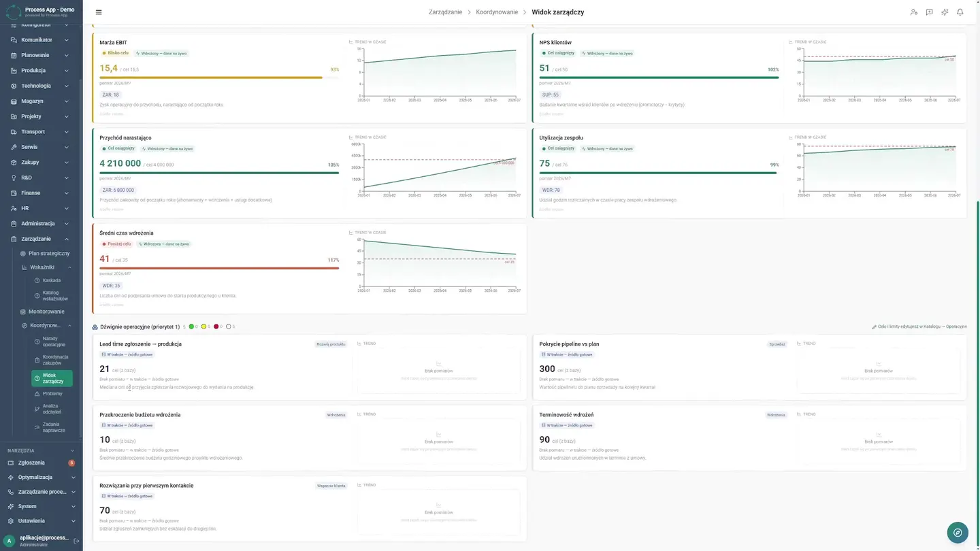Click the Dźwignie operacyjne section icon

tap(95, 327)
